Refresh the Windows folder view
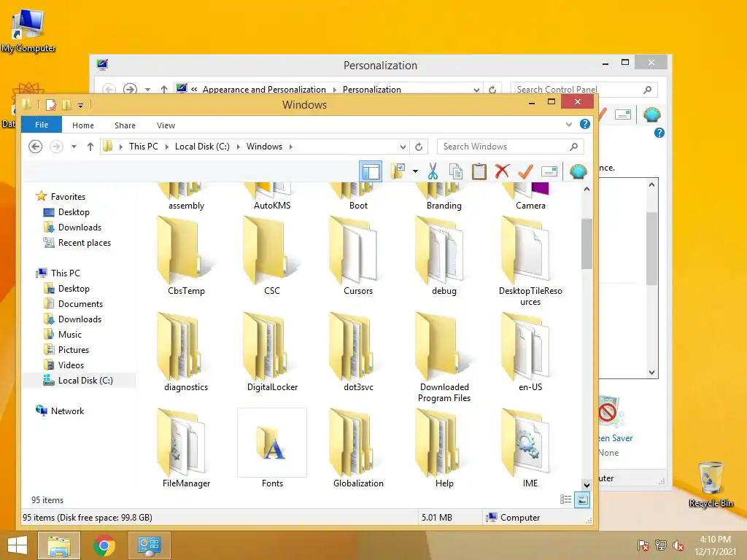 pyautogui.click(x=419, y=147)
